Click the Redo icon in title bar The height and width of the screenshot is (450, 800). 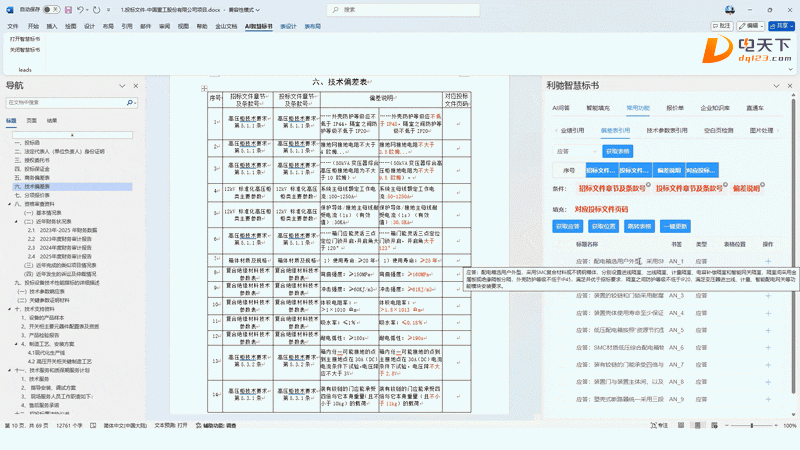(96, 10)
